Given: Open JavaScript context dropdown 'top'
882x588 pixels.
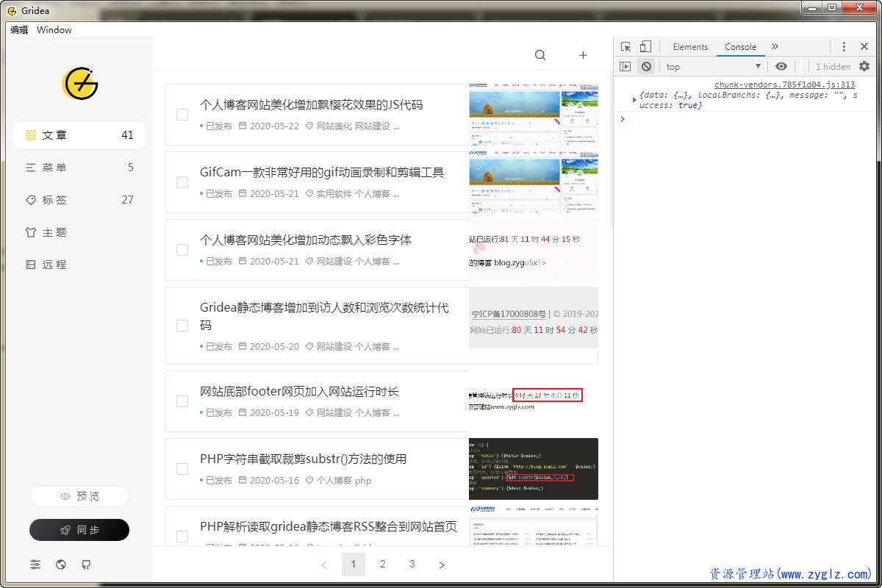Looking at the screenshot, I should coord(713,66).
